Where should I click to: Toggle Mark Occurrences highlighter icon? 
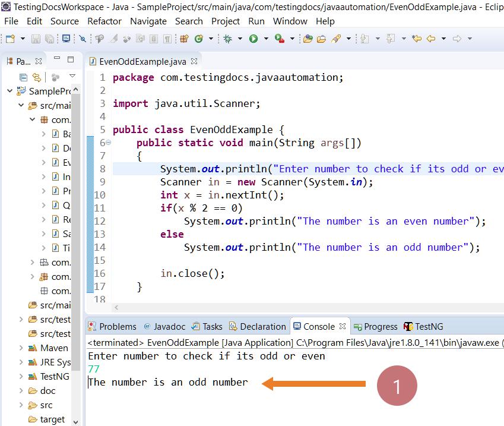[114, 39]
